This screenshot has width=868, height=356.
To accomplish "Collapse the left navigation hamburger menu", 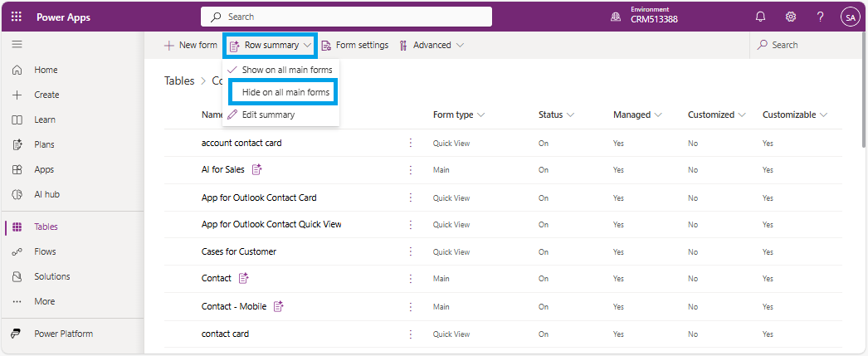I will pos(17,45).
